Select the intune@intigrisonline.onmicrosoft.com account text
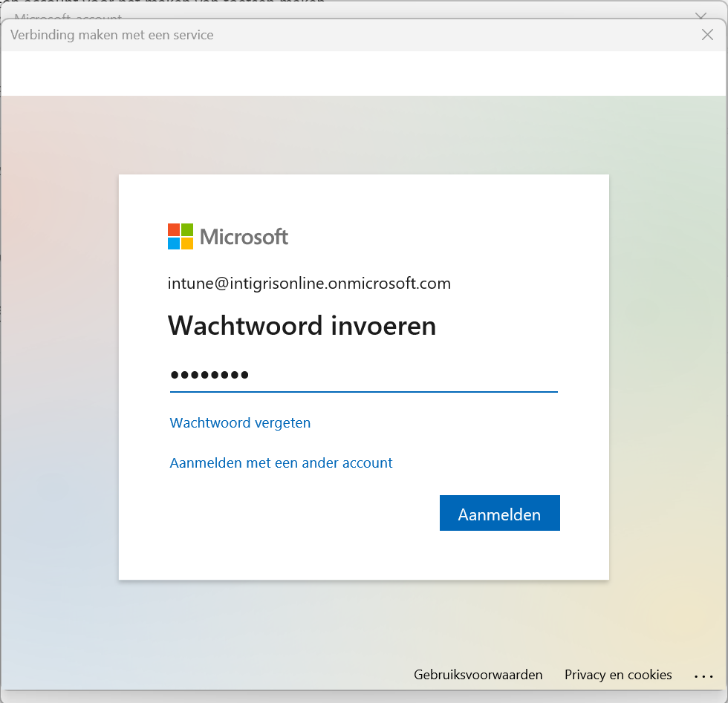 [x=309, y=284]
